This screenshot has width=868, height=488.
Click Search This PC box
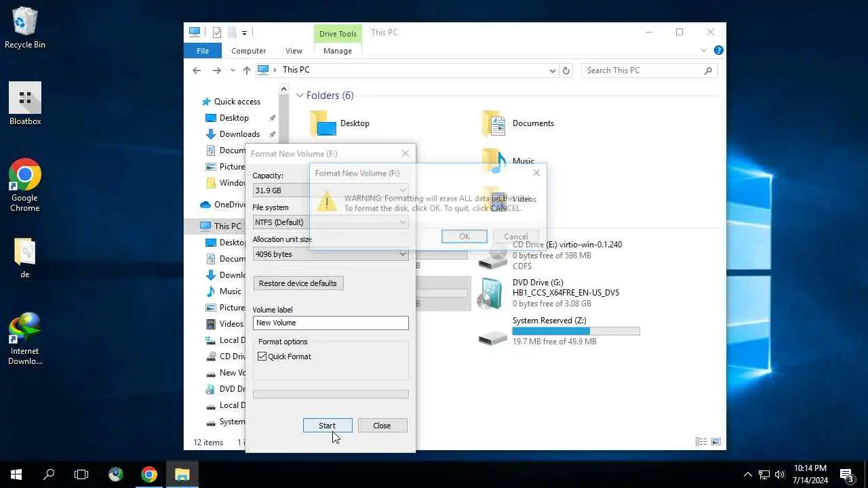tap(649, 70)
